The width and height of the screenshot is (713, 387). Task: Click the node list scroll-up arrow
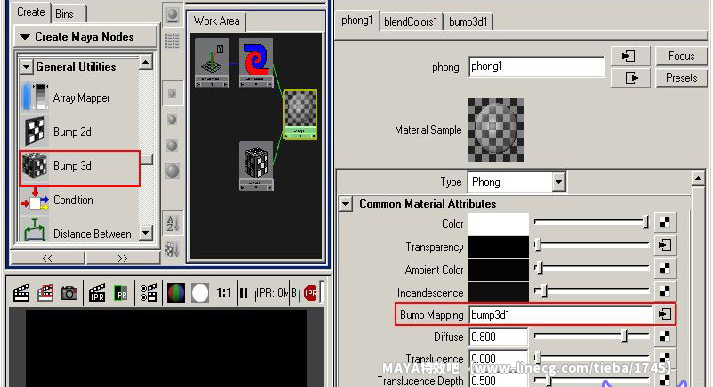coord(146,63)
